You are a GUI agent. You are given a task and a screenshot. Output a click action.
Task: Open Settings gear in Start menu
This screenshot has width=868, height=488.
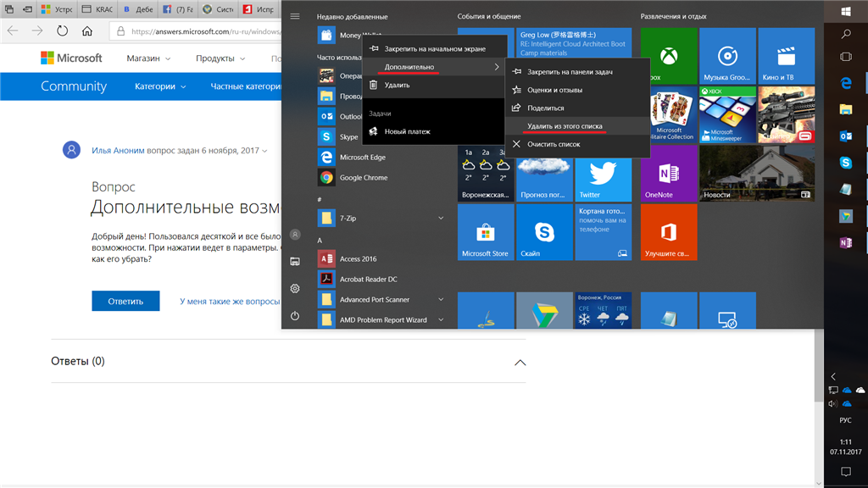point(295,288)
